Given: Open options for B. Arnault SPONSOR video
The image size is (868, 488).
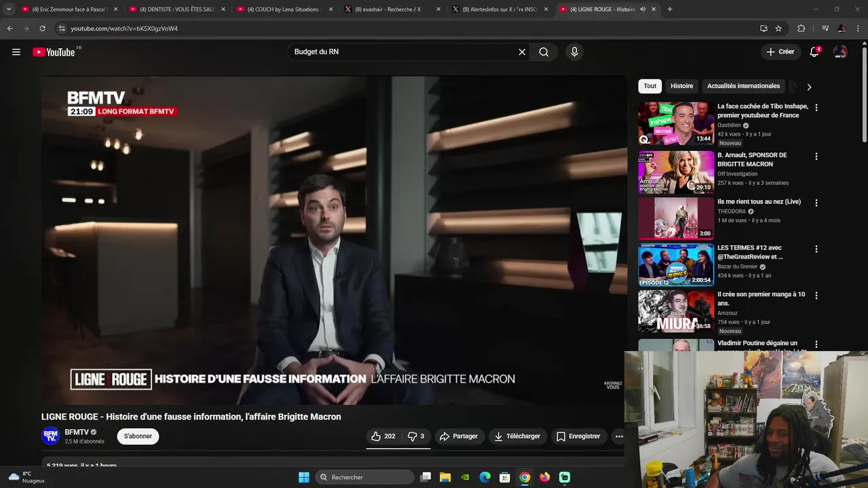Looking at the screenshot, I should coord(816,157).
